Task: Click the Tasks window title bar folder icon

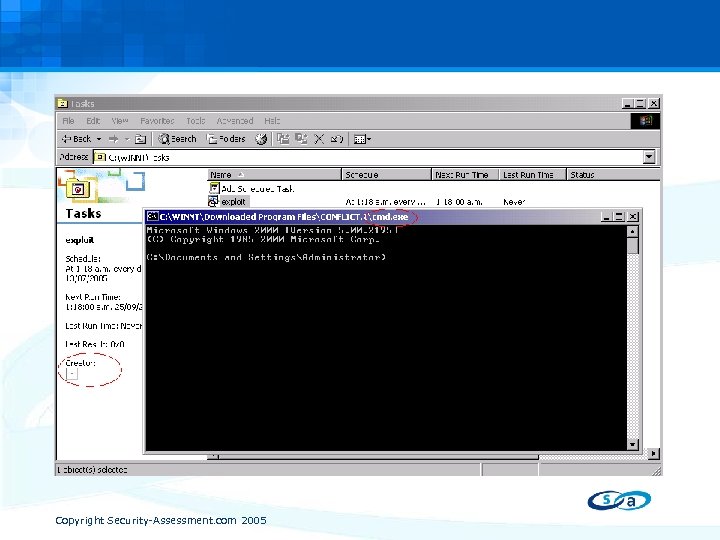Action: coord(63,104)
